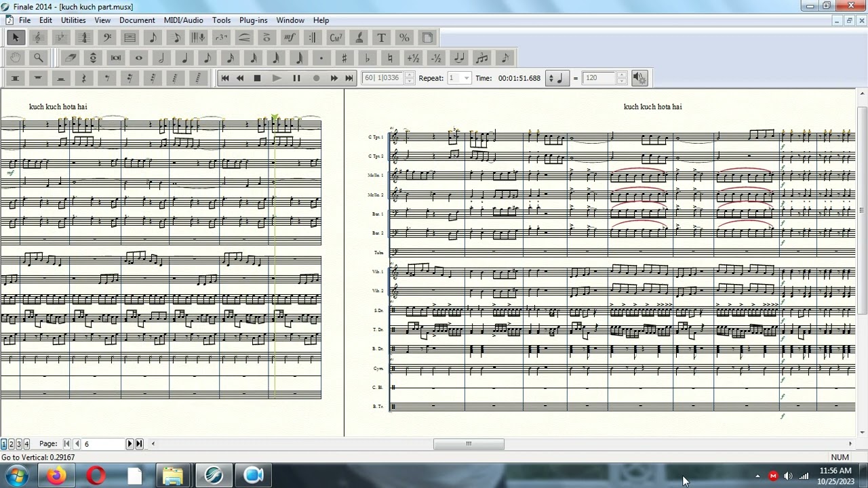Toggle the flat accidental
The height and width of the screenshot is (488, 868).
click(x=368, y=58)
